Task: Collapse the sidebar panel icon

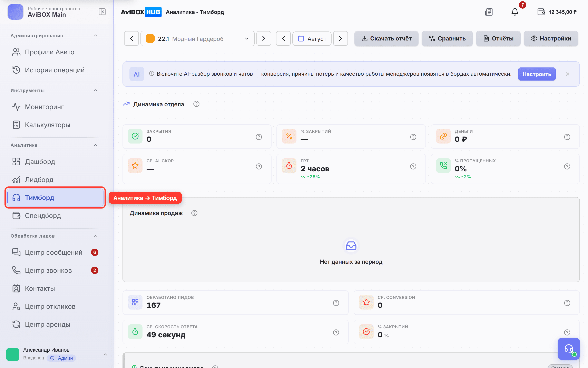Action: [102, 12]
